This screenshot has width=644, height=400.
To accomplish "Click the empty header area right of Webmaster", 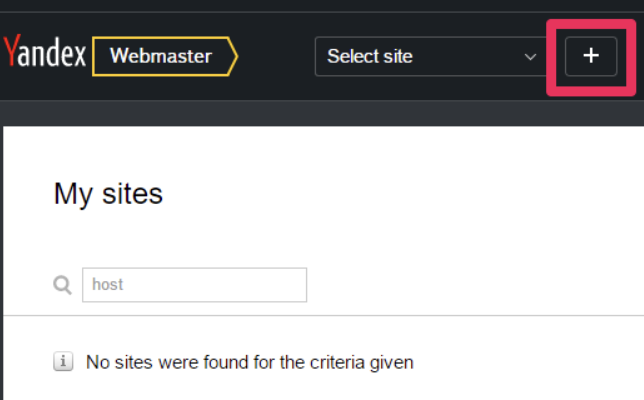I will click(x=276, y=56).
